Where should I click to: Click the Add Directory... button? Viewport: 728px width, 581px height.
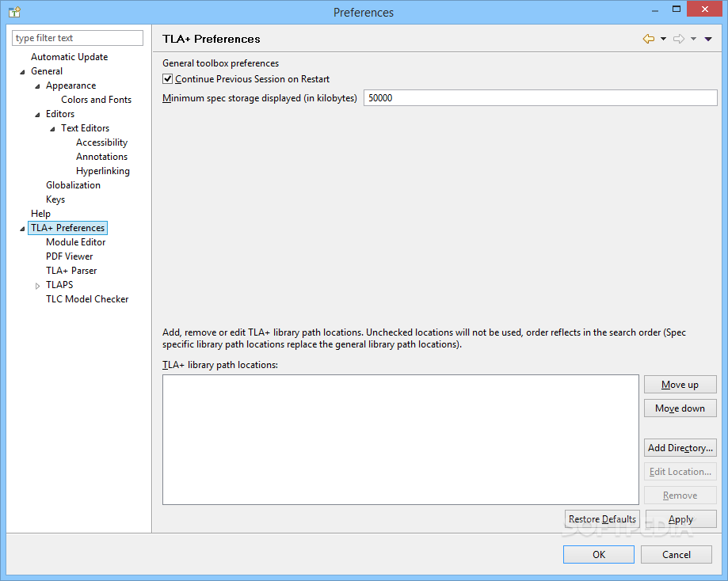tap(680, 448)
